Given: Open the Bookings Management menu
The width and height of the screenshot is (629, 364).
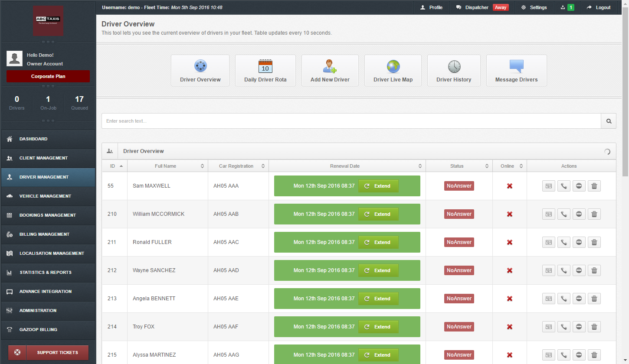Looking at the screenshot, I should coord(48,215).
